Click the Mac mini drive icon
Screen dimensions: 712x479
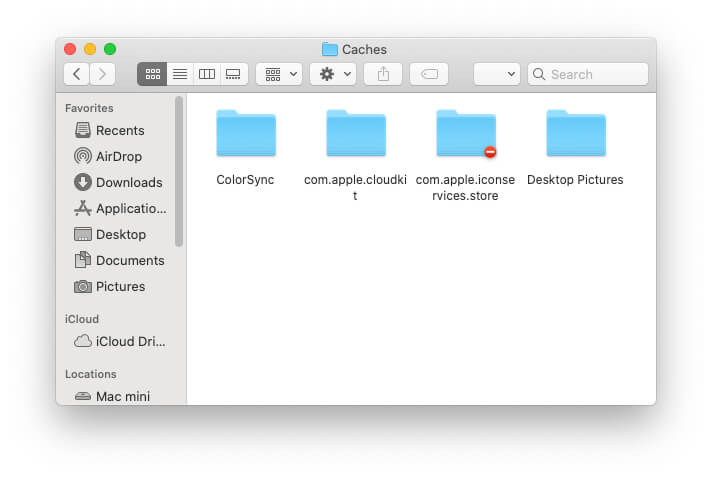tap(83, 396)
